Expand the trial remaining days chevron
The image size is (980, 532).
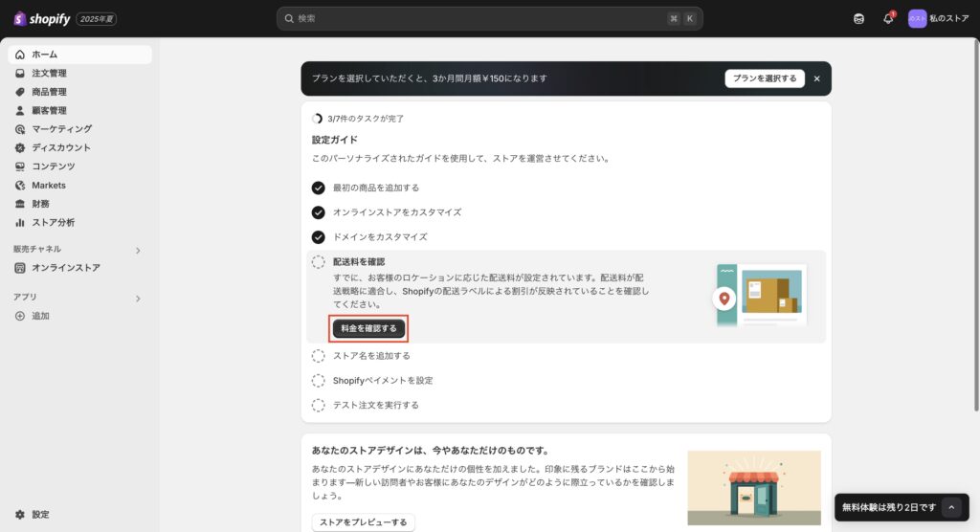(x=951, y=507)
